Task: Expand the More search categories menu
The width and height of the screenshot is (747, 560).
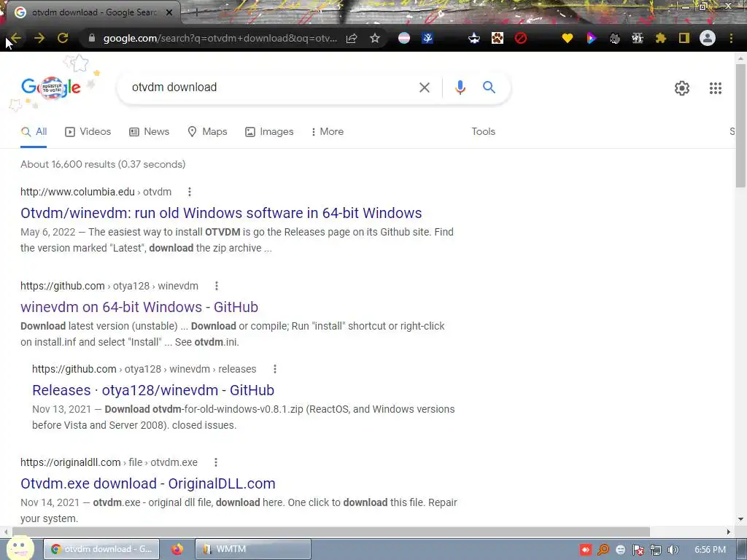Action: coord(328,132)
